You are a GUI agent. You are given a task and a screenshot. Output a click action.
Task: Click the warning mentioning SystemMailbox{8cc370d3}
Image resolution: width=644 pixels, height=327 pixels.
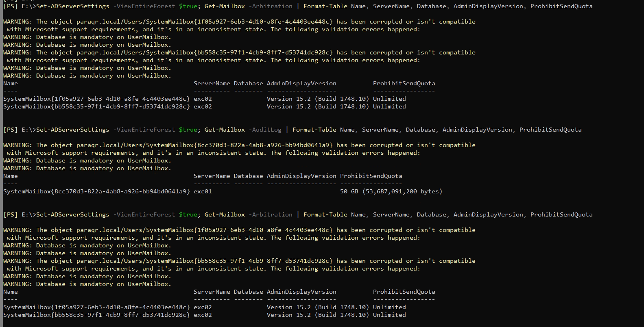coord(239,145)
